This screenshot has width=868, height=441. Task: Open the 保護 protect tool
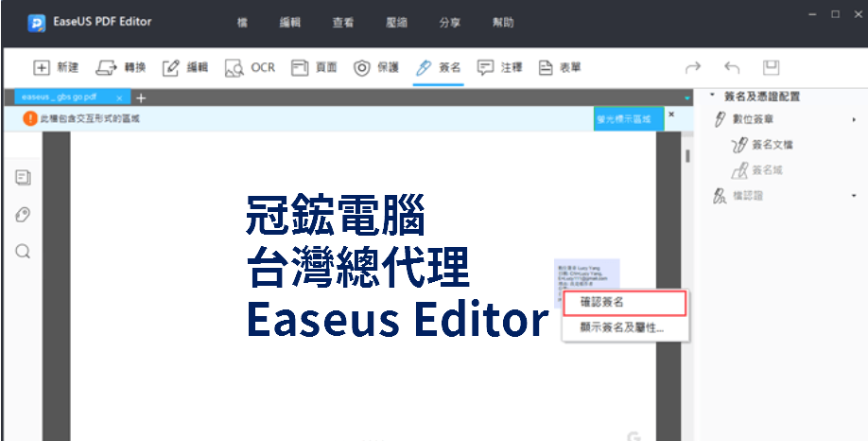376,67
